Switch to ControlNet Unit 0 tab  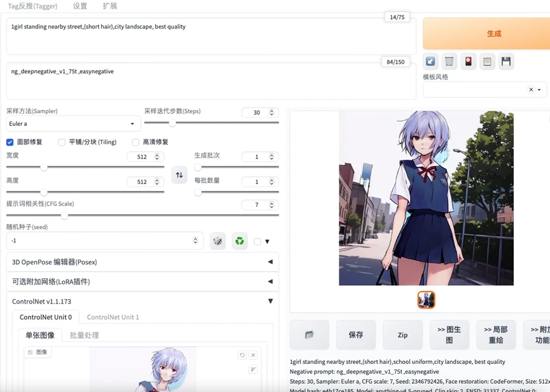(x=46, y=317)
